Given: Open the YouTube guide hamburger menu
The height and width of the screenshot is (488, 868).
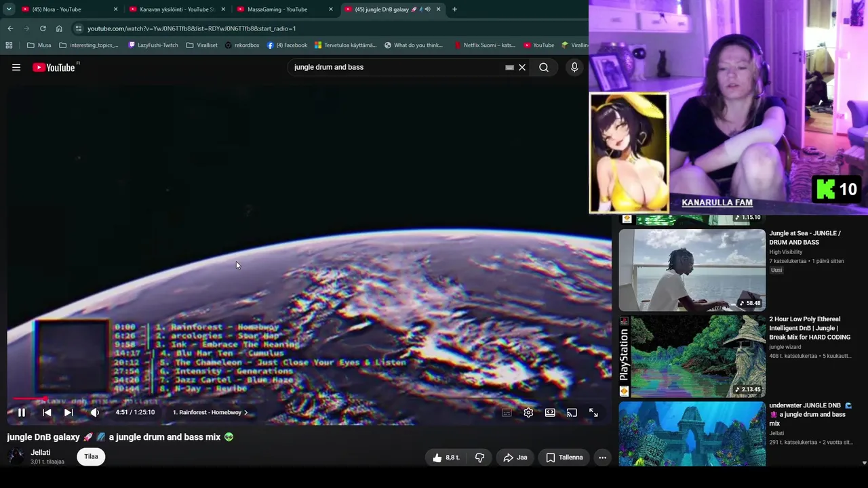Looking at the screenshot, I should [16, 67].
